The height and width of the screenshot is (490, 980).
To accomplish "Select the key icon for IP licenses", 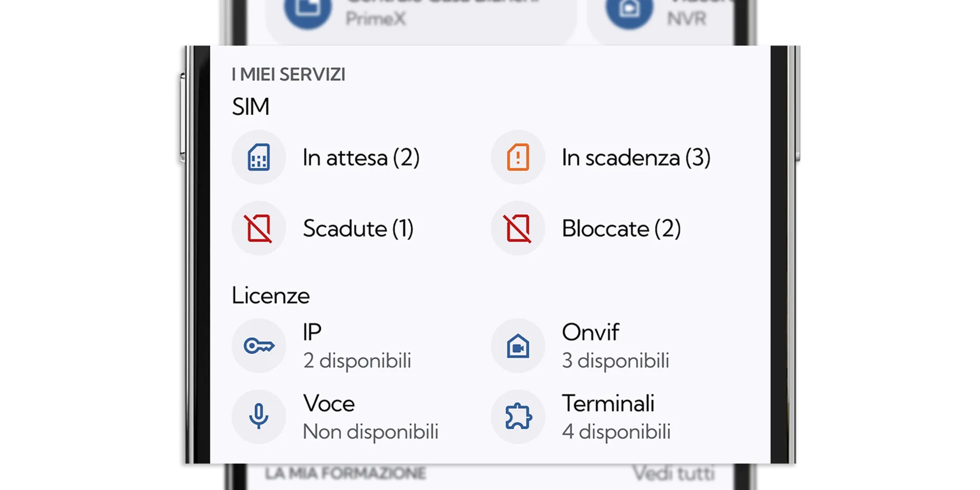I will coord(259,346).
